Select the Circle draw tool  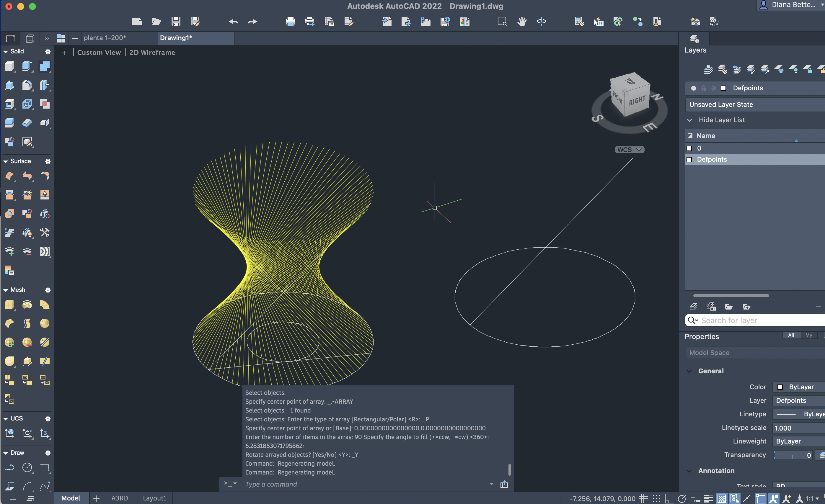tap(27, 467)
